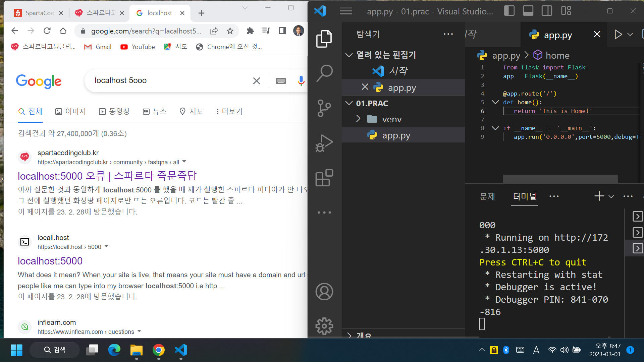The image size is (644, 362).
Task: Open the Extensions view in VS Code
Action: 324,178
